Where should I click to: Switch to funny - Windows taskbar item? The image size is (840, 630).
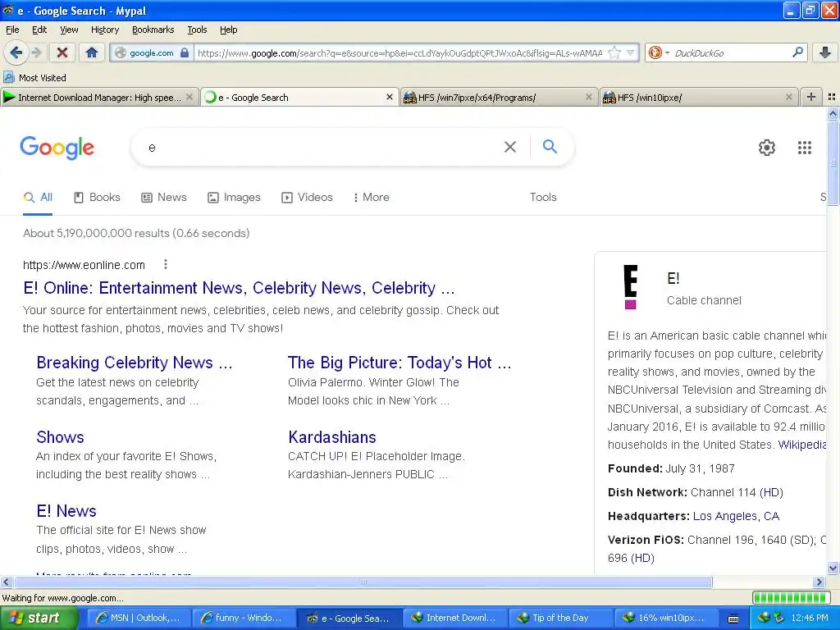click(x=242, y=618)
